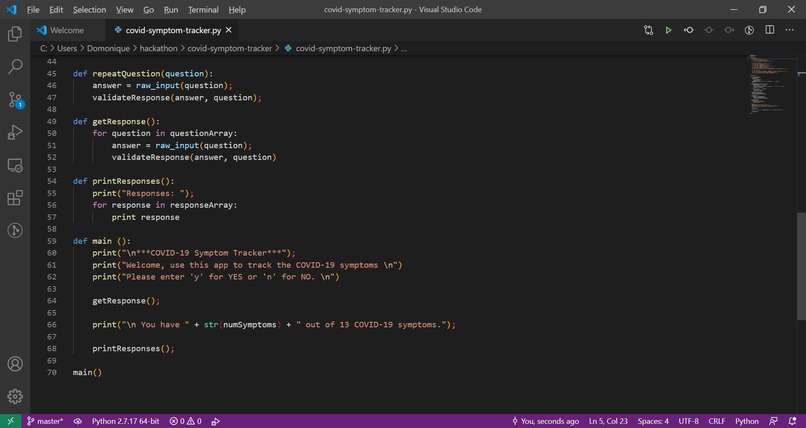Open the Run menu
Viewport: 806px width, 428px height.
click(x=171, y=10)
